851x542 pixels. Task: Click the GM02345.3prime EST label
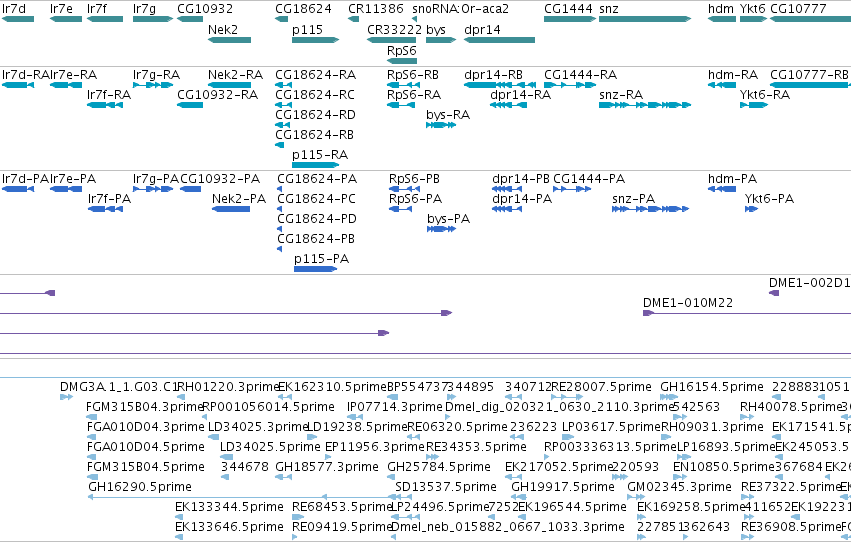[x=679, y=487]
